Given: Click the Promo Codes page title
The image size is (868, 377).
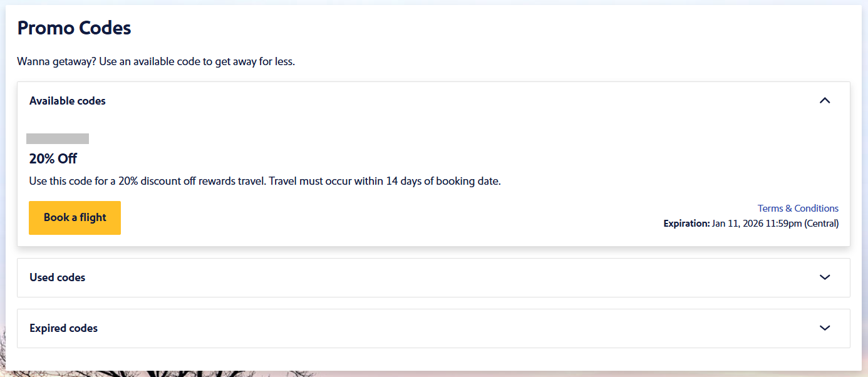Looking at the screenshot, I should click(x=74, y=28).
